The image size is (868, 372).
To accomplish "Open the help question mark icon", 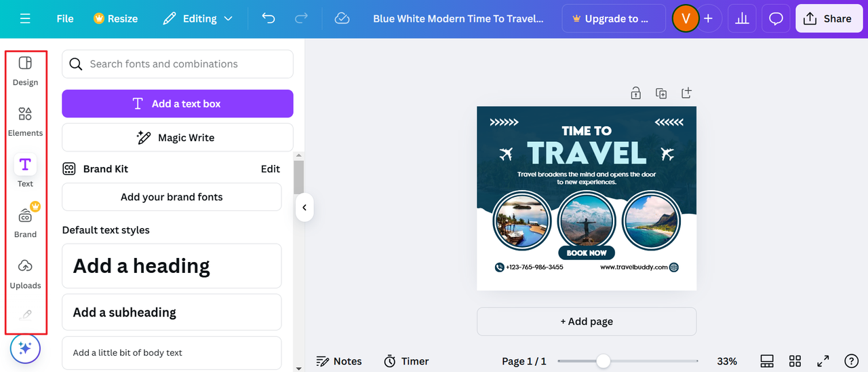I will pos(851,361).
